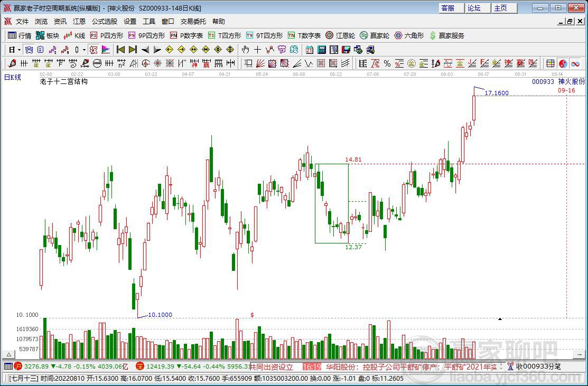
Task: Click the yin-yang taiji icon
Action: pyautogui.click(x=563, y=63)
